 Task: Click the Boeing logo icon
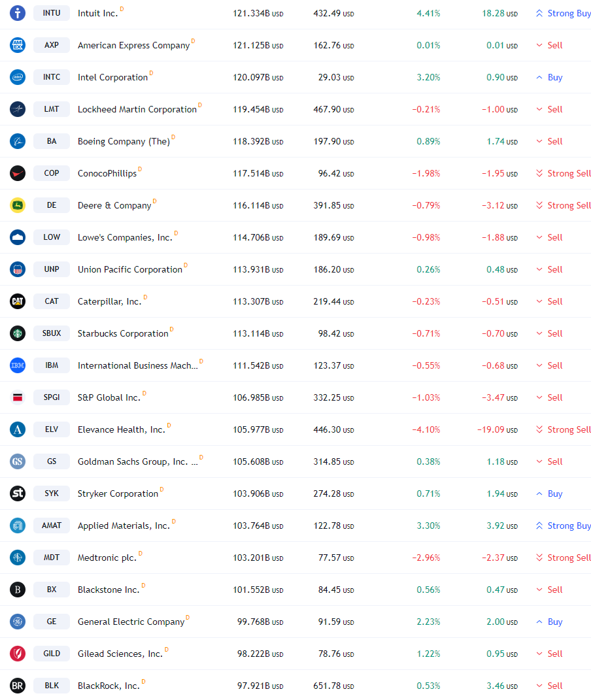[18, 141]
